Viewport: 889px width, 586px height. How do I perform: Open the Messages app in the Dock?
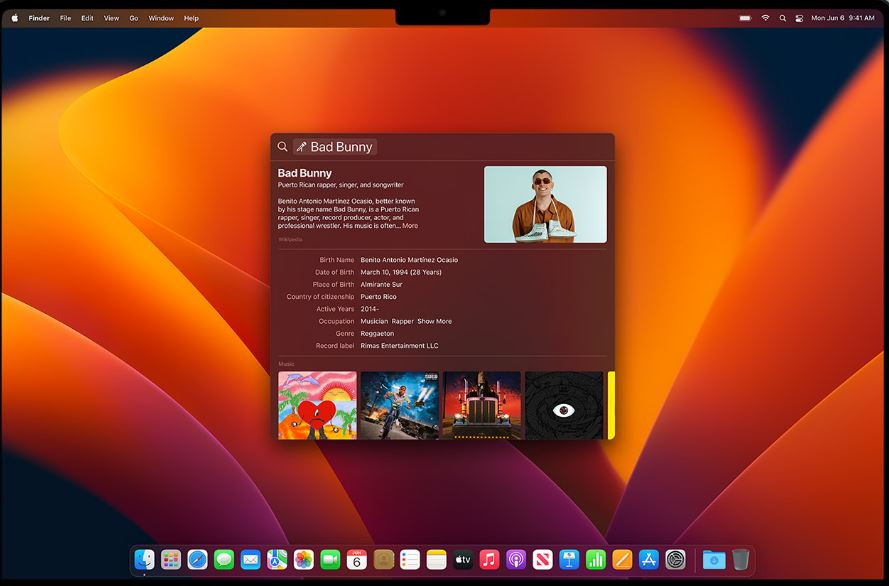(224, 560)
